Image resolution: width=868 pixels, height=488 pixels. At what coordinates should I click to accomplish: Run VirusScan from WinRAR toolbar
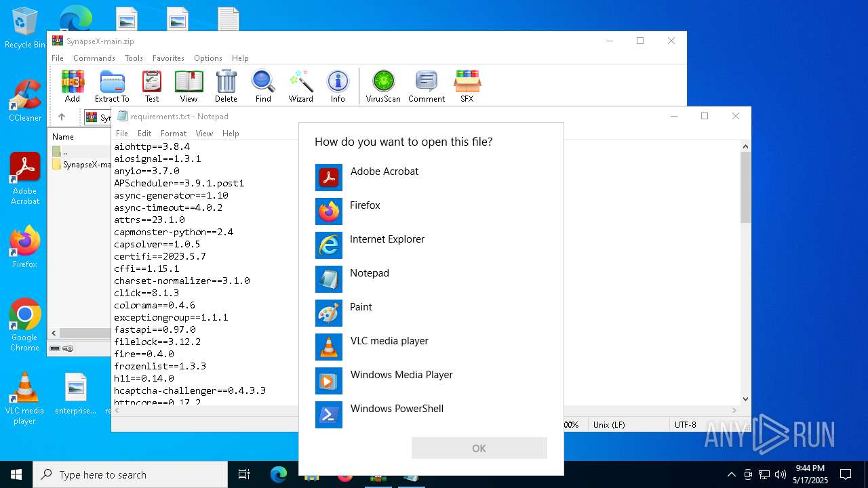tap(383, 86)
